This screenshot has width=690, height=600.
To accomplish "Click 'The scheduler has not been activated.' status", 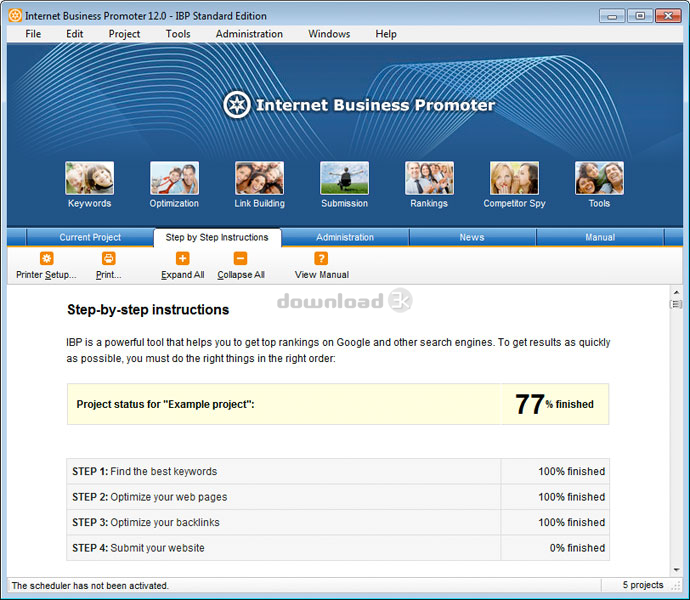I will tap(90, 586).
